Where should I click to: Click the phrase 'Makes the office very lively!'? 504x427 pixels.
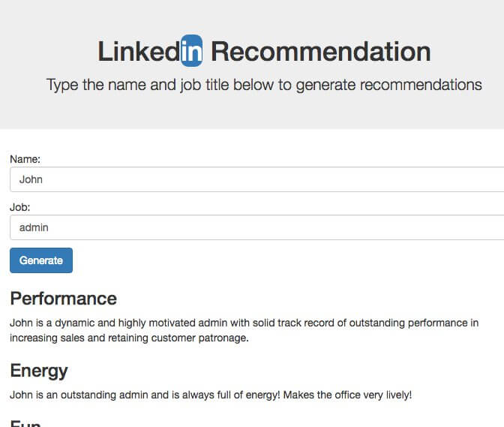coord(347,395)
